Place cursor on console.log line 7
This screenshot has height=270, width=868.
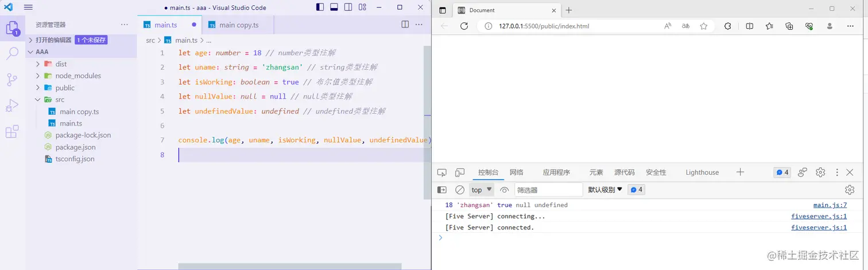(x=305, y=140)
